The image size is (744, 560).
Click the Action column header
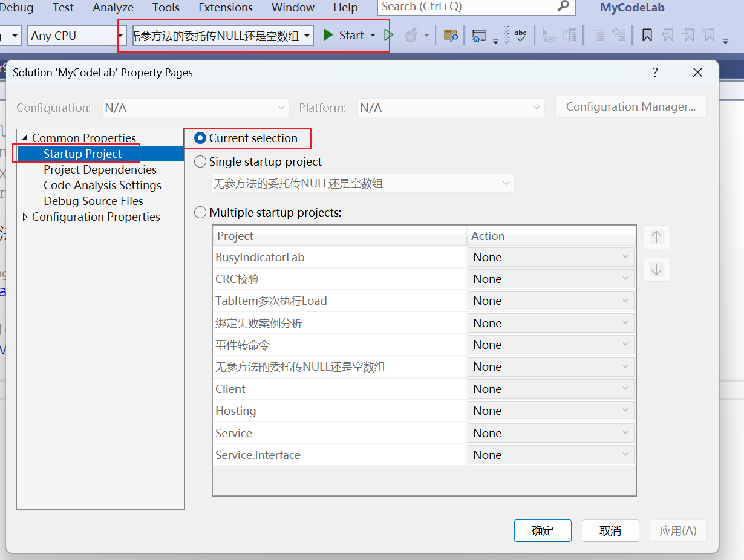pos(551,236)
